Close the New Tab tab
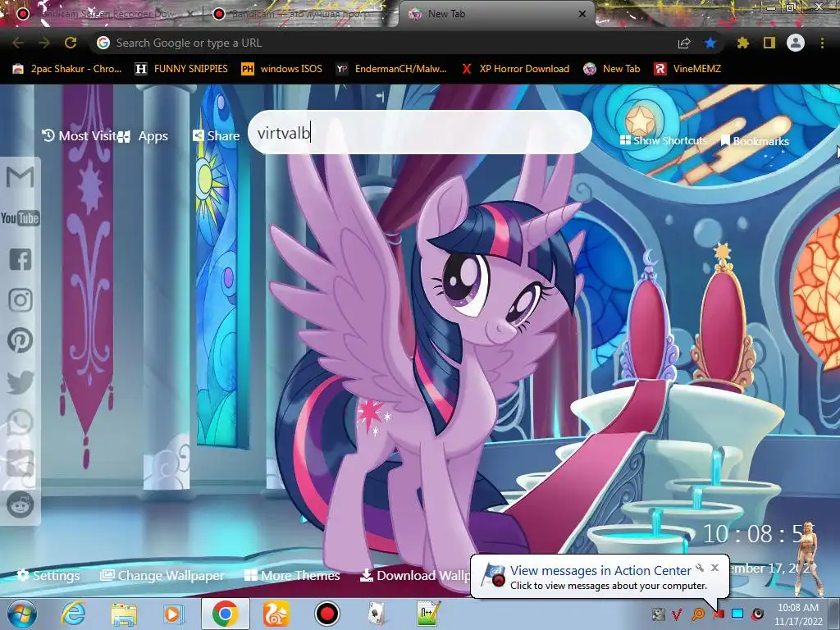Screen dimensions: 840x630 point(582,14)
